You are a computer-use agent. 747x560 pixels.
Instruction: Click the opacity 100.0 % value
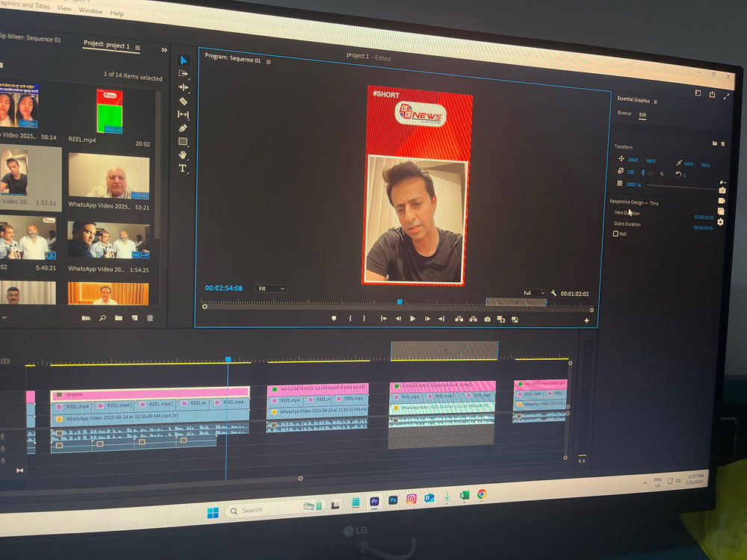click(x=633, y=184)
